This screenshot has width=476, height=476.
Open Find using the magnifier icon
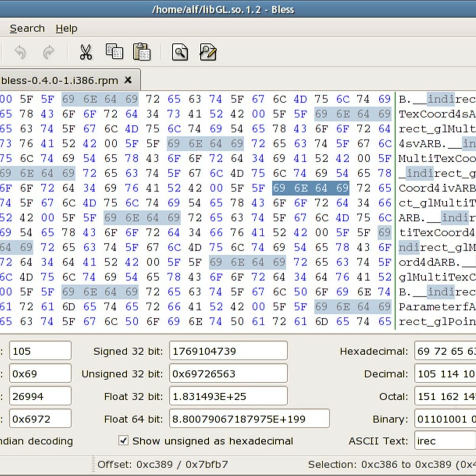(179, 52)
